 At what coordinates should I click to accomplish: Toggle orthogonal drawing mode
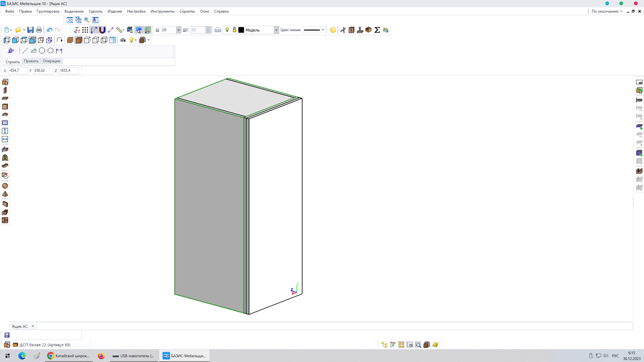[94, 30]
